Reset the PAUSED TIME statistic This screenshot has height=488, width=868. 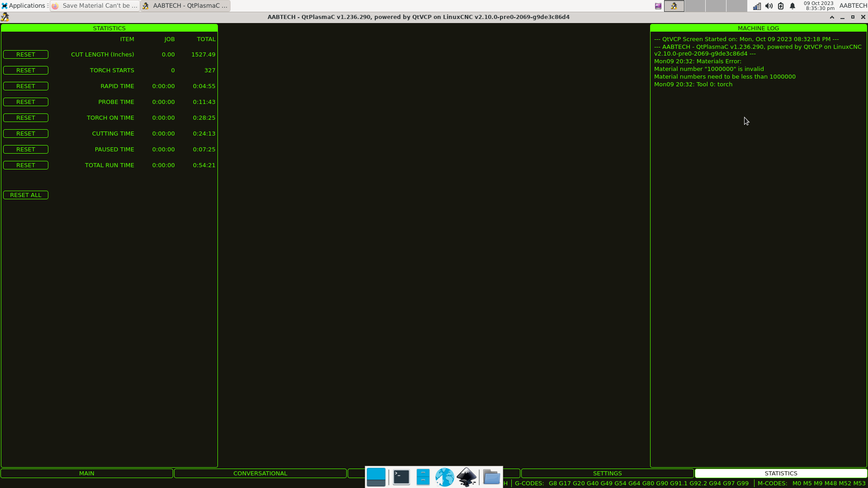click(x=26, y=150)
